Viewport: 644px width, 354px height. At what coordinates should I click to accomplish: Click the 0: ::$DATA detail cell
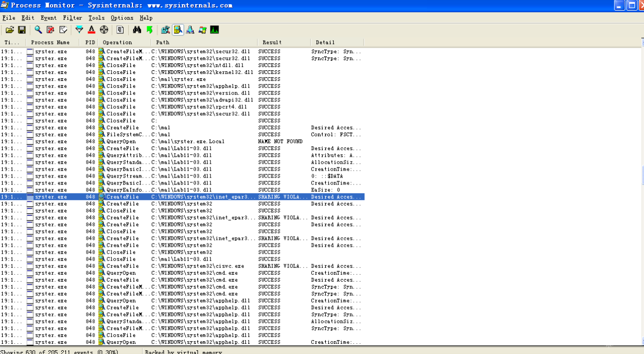[x=327, y=176]
